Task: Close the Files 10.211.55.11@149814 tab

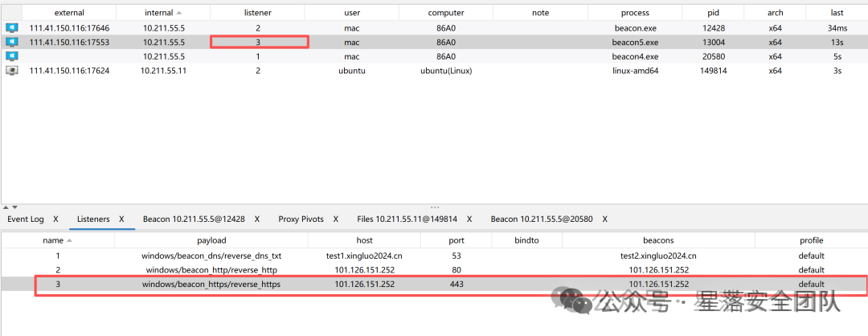Action: pyautogui.click(x=469, y=219)
